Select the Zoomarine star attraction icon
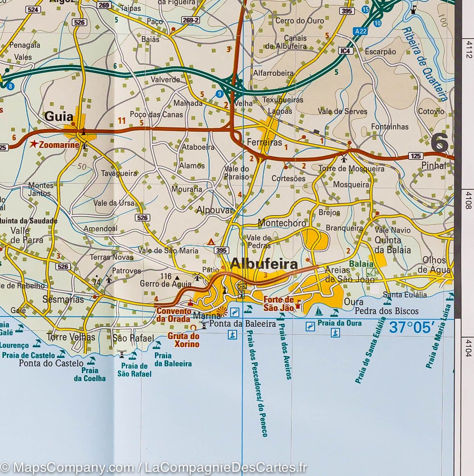The height and width of the screenshot is (476, 474). [x=34, y=144]
